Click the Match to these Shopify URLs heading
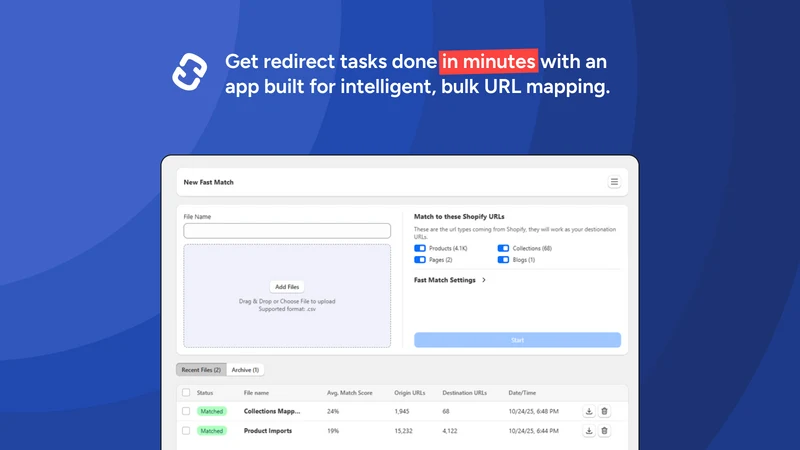 [x=459, y=216]
